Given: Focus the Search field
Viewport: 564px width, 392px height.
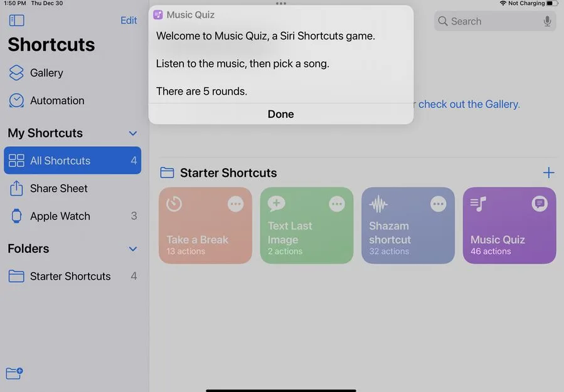Looking at the screenshot, I should point(495,21).
